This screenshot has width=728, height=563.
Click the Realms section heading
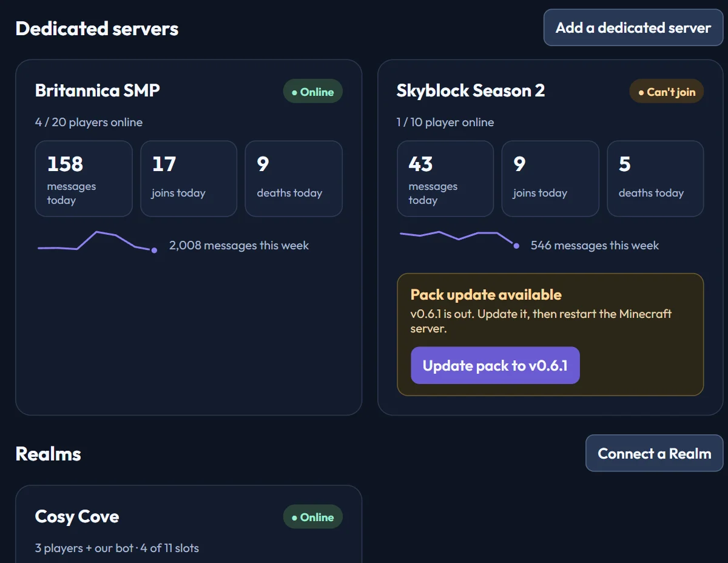coord(49,454)
